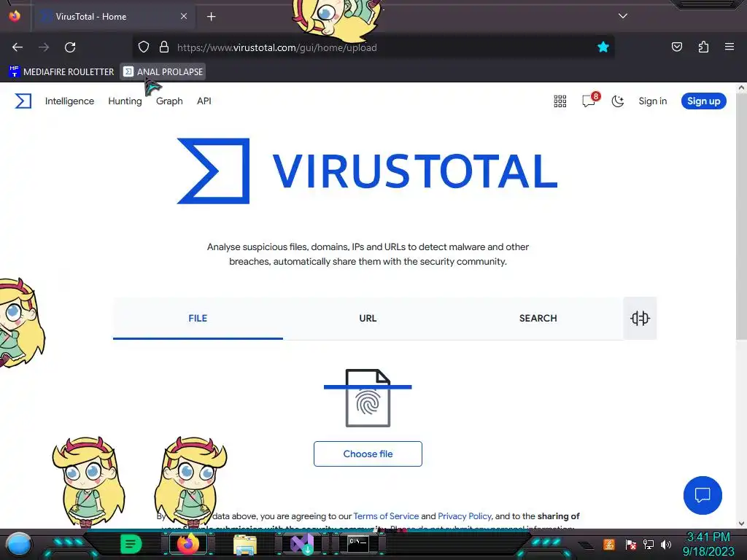Viewport: 747px width, 560px height.
Task: Click the Action Center flag tray icon
Action: (631, 544)
